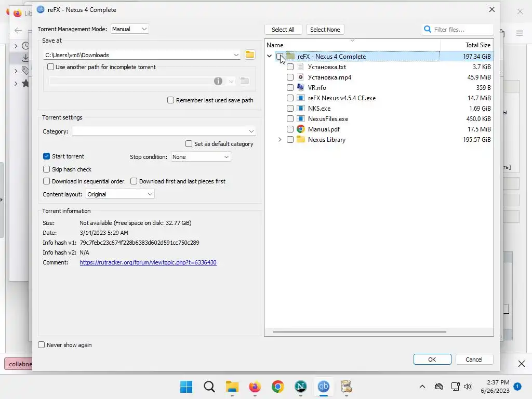The width and height of the screenshot is (532, 399).
Task: Click the Manual.pdf Chrome icon
Action: pos(300,129)
